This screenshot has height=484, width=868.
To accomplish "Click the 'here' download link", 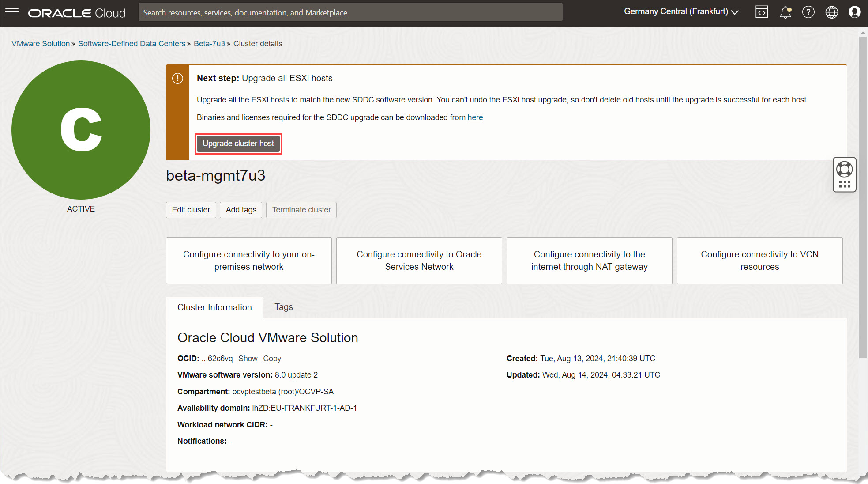I will pyautogui.click(x=475, y=117).
